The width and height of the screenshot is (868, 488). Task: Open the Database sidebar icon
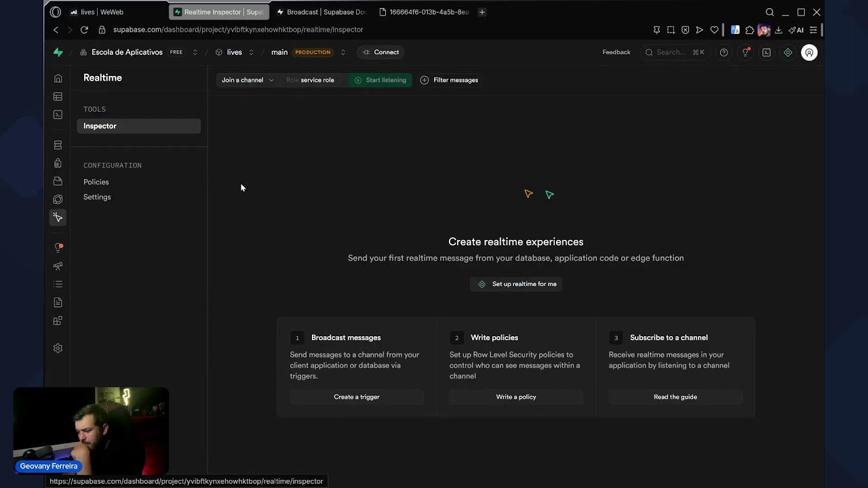tap(58, 145)
